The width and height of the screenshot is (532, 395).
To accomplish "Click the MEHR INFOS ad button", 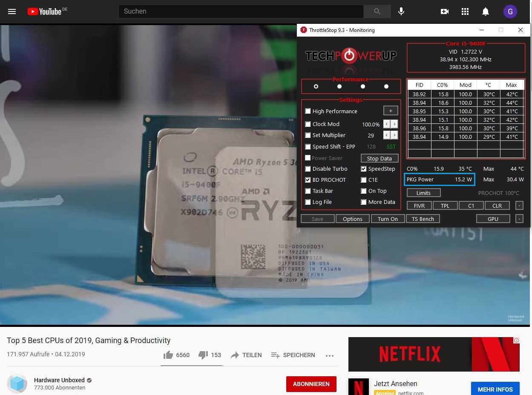I will [495, 389].
